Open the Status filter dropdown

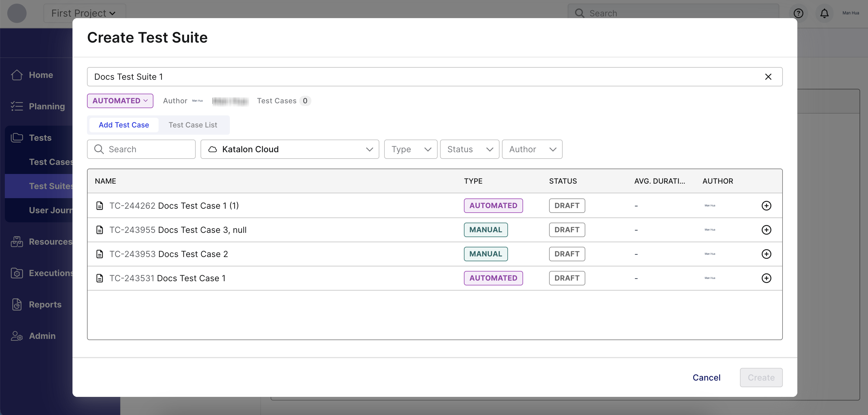click(469, 149)
